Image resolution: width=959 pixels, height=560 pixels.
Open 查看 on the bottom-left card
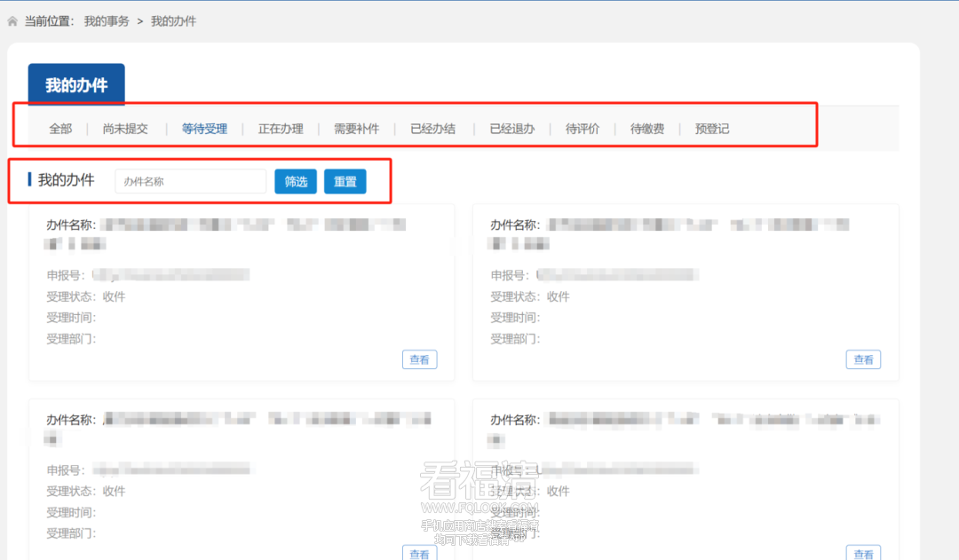pos(419,554)
